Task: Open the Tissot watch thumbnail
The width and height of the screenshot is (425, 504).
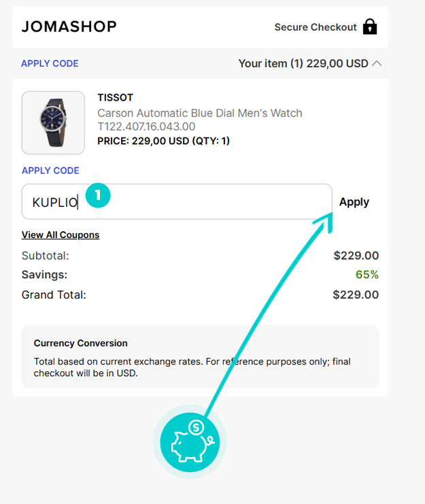Action: click(53, 123)
